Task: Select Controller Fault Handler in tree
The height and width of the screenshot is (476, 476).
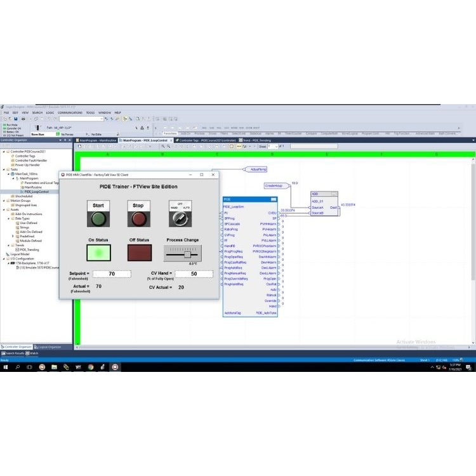Action: pyautogui.click(x=30, y=161)
